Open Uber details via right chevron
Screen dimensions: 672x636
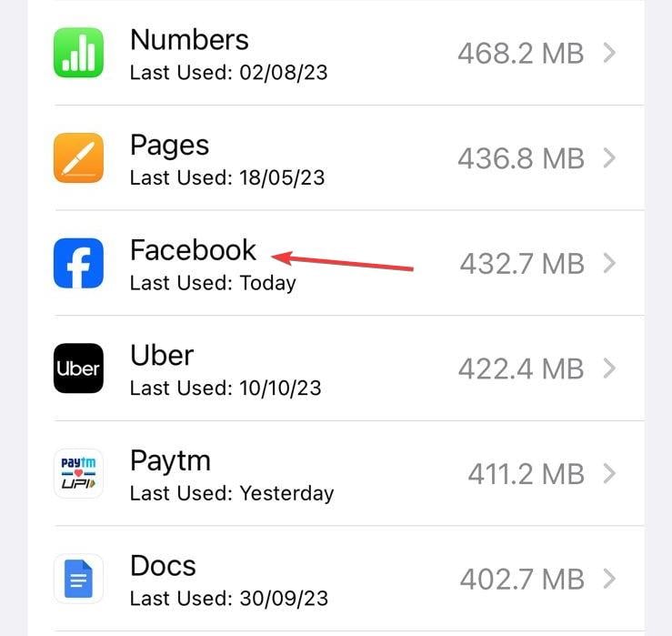click(609, 368)
